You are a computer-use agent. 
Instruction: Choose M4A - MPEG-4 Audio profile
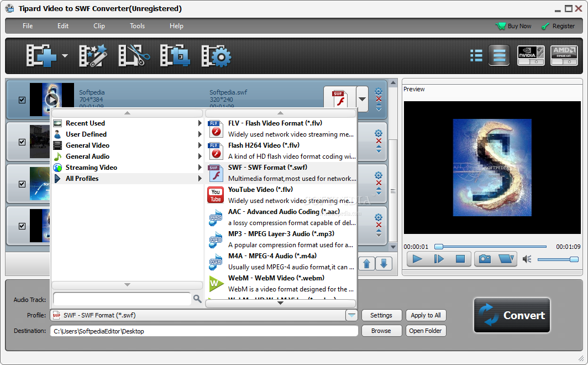(x=281, y=262)
